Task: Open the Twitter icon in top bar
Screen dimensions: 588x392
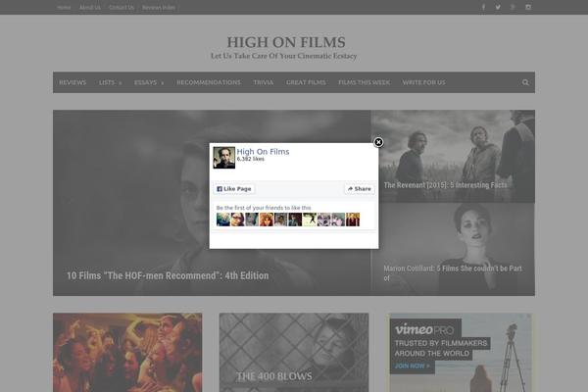Action: pyautogui.click(x=498, y=7)
